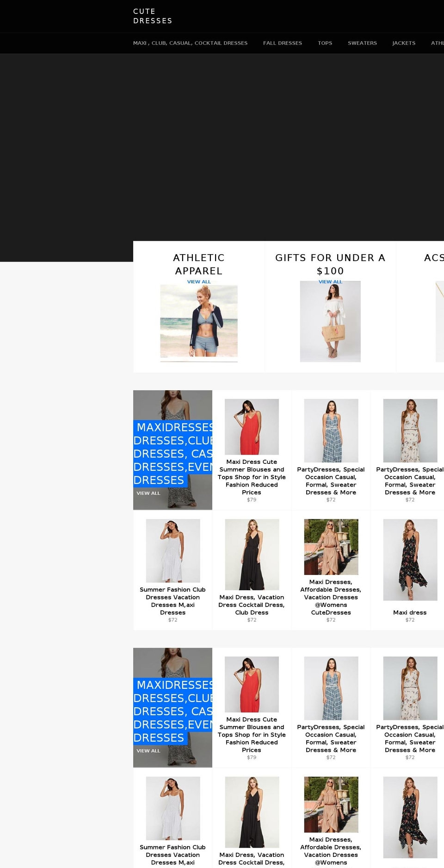Open blue patterned dress photo in second grid
This screenshot has width=444, height=868.
(331, 688)
